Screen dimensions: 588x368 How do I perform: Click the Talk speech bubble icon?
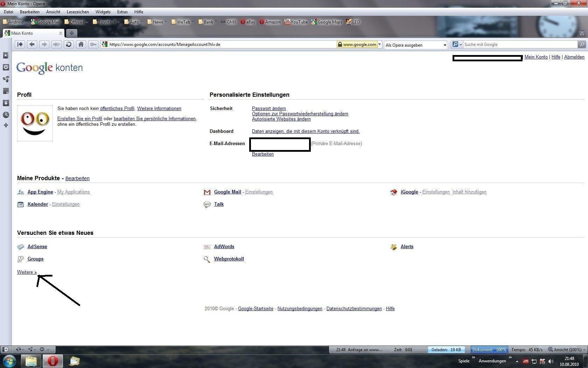coord(207,204)
